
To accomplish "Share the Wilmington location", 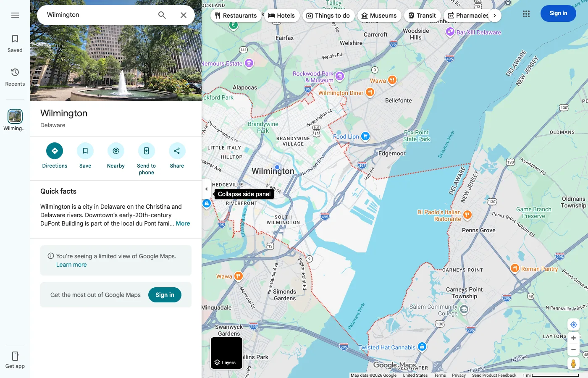I will pos(177,156).
